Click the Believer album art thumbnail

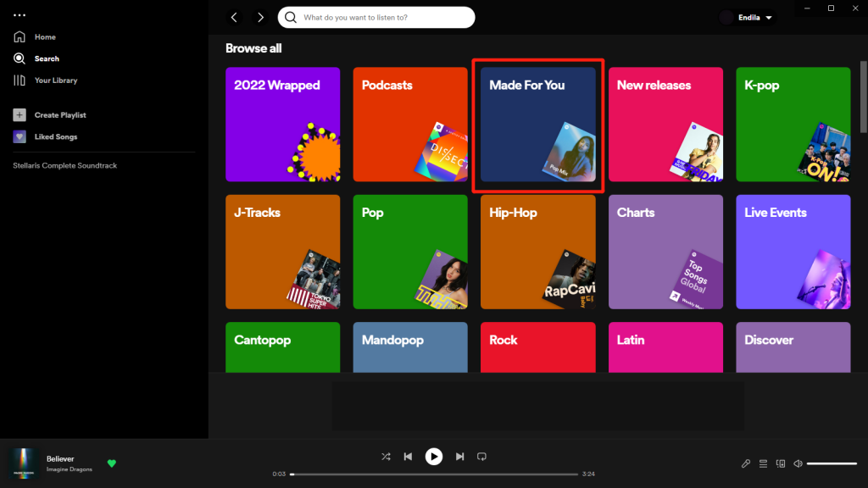[x=23, y=463]
